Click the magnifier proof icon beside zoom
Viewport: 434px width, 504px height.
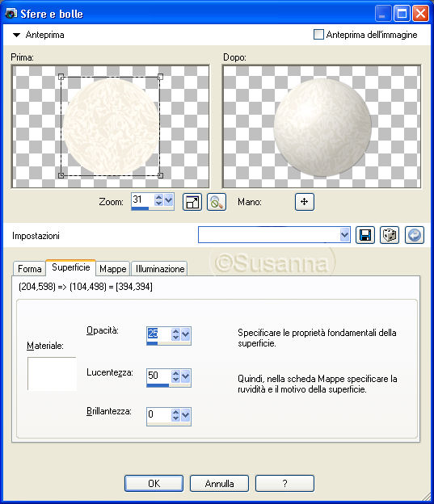(217, 202)
